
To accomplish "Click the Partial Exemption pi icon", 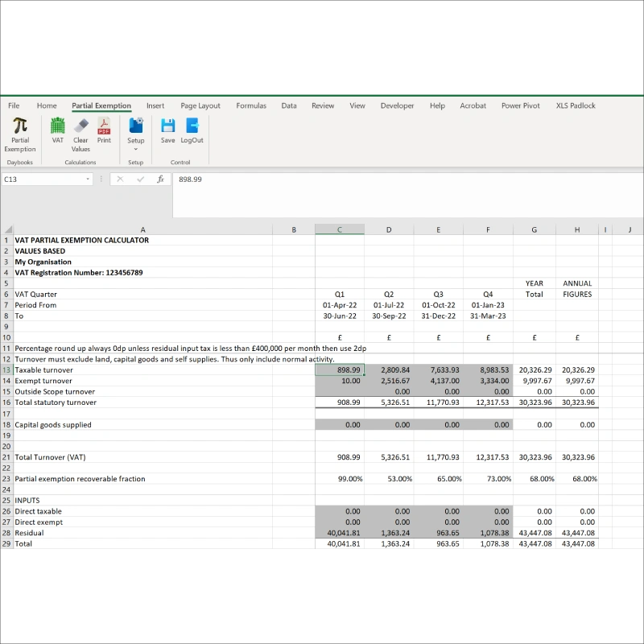I will pos(20,126).
